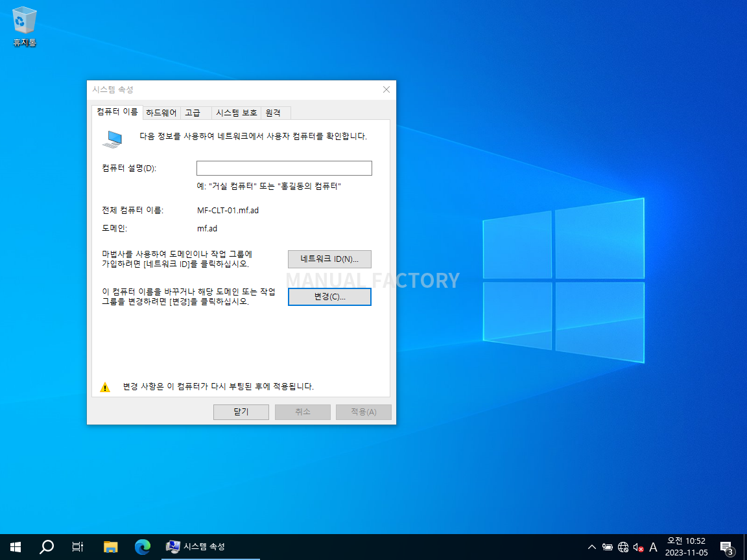The width and height of the screenshot is (747, 560).
Task: Click the restart notice text 변경 사항은...
Action: tap(218, 386)
